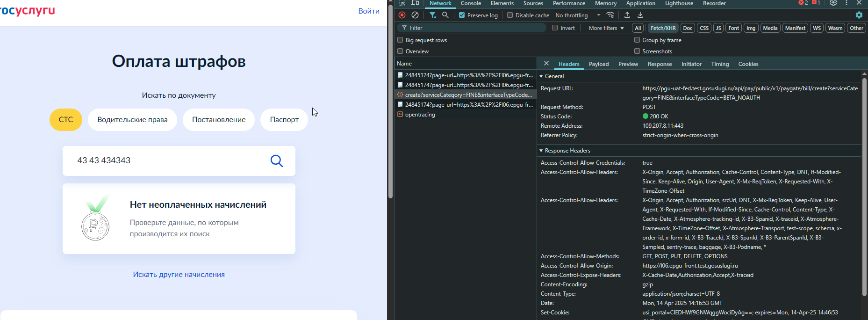Screen dimensions: 868x320
Task: Filter by Img type
Action: pyautogui.click(x=751, y=28)
